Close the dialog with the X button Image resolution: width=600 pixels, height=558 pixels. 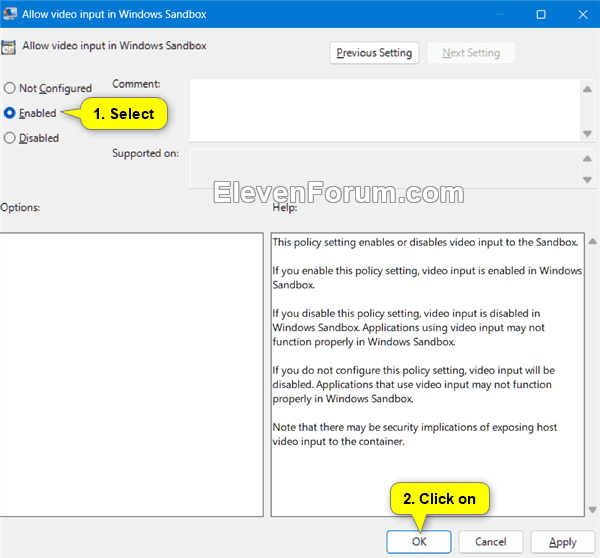[x=583, y=15]
